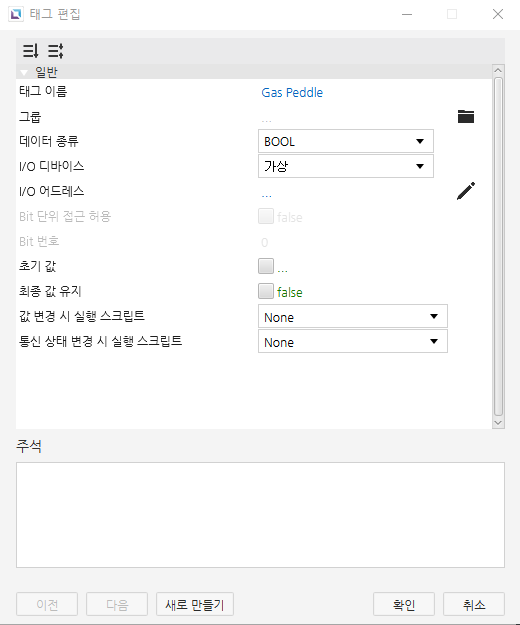Open the 값 변경 시 실행 스크립트 dropdown
520x625 pixels.
[x=353, y=316]
